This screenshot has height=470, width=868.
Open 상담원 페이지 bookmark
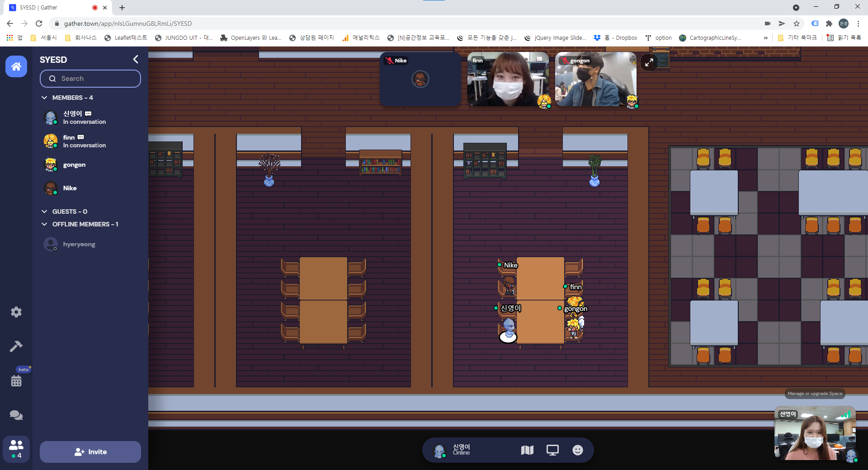point(311,38)
